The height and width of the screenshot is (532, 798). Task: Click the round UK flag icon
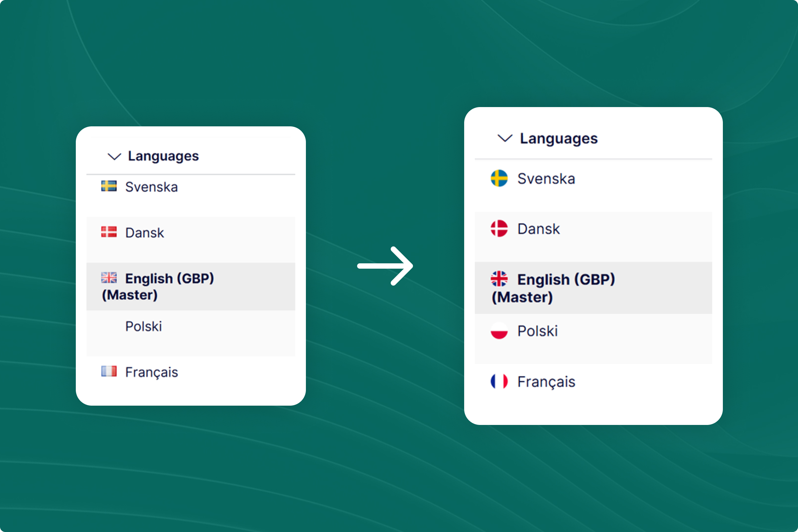click(499, 279)
